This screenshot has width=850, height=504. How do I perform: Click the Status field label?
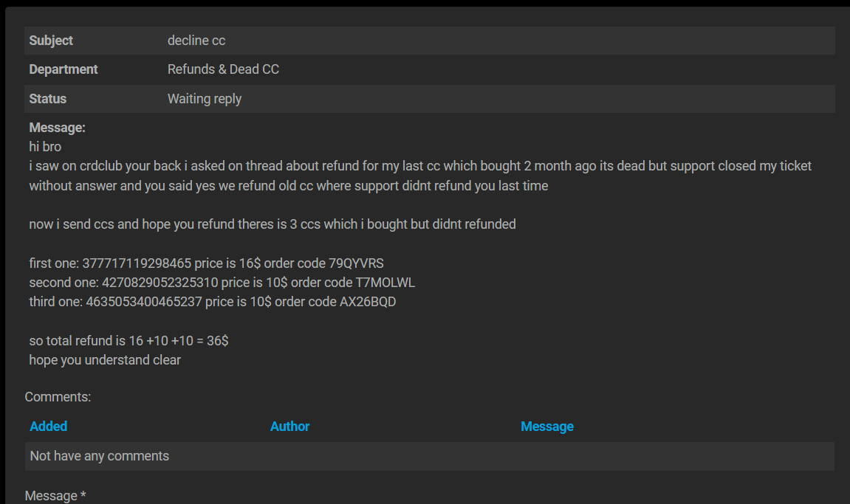[48, 99]
